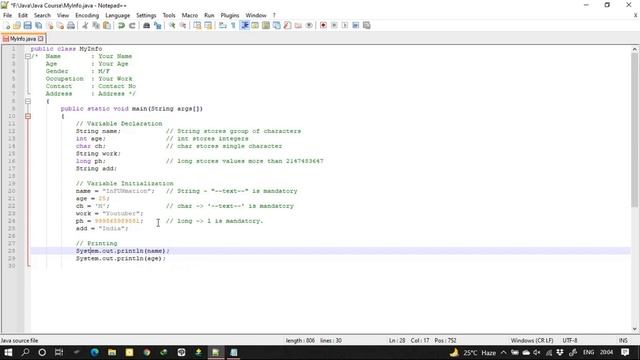Open the ? help menu
This screenshot has height=360, width=640.
click(274, 15)
